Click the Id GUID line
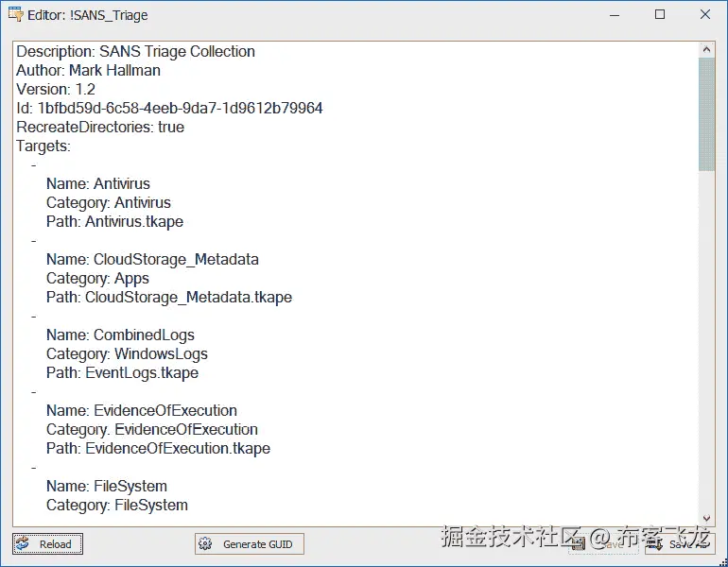Screen dimensions: 728x567 pos(169,108)
